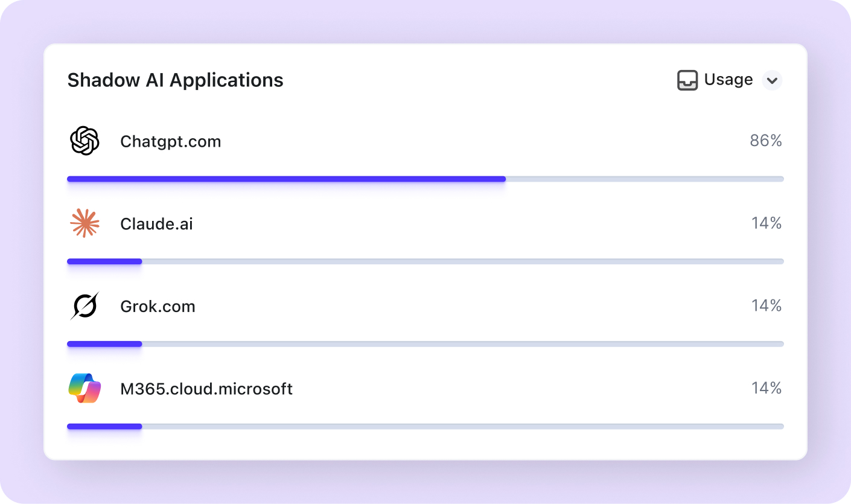851x504 pixels.
Task: Click the ChatGPT logo icon
Action: click(84, 141)
